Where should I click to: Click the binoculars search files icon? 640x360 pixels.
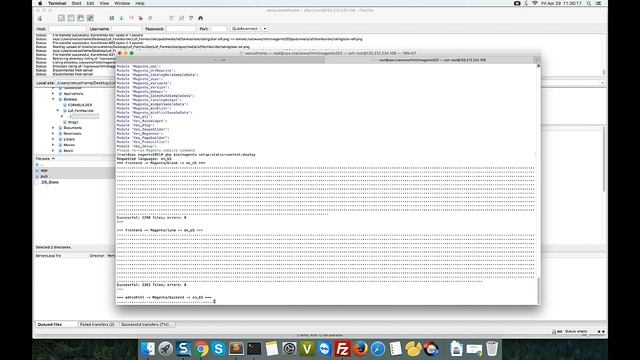click(200, 18)
